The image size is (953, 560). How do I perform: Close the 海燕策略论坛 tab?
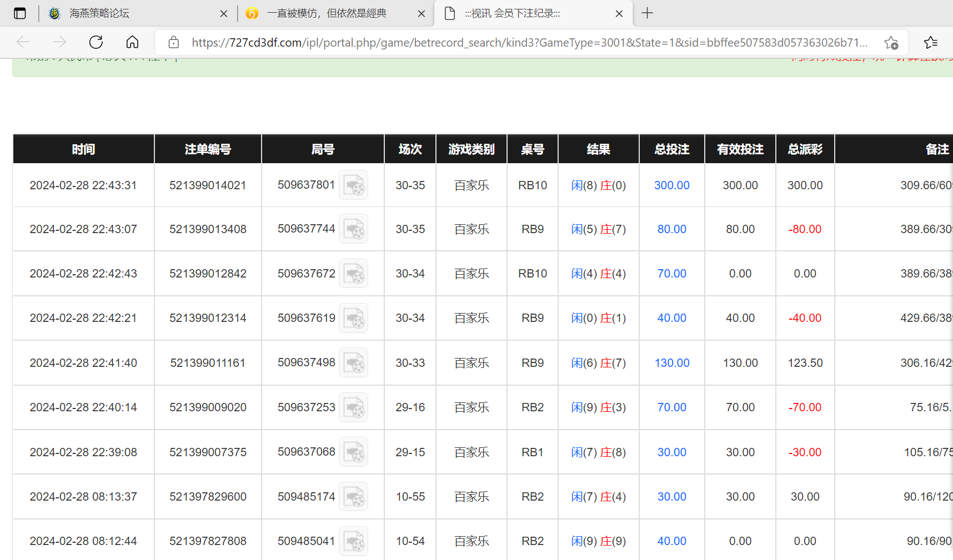pyautogui.click(x=224, y=14)
